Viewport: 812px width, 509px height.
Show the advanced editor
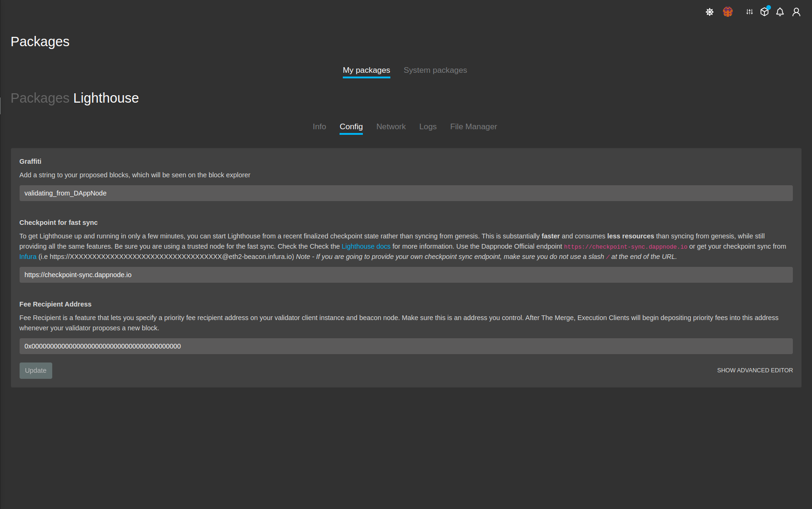[x=755, y=370]
